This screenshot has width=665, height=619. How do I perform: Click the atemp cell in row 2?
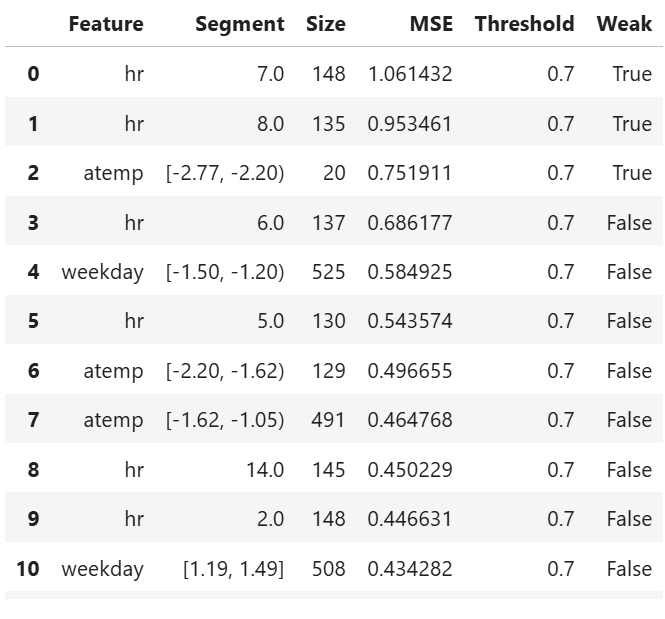pos(113,173)
